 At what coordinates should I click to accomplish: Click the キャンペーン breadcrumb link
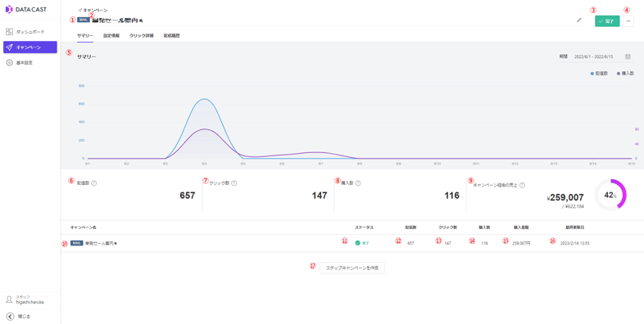point(93,10)
